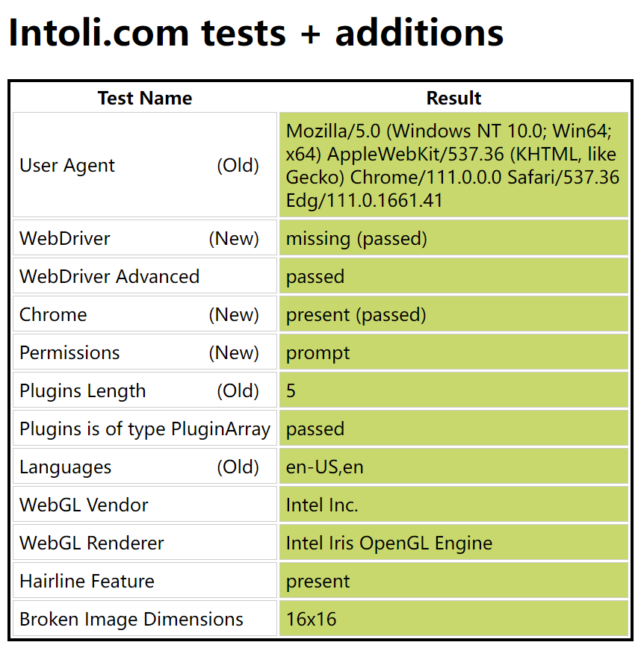Click the "(New)" tag beside Permissions
The image size is (644, 648).
coord(234,353)
